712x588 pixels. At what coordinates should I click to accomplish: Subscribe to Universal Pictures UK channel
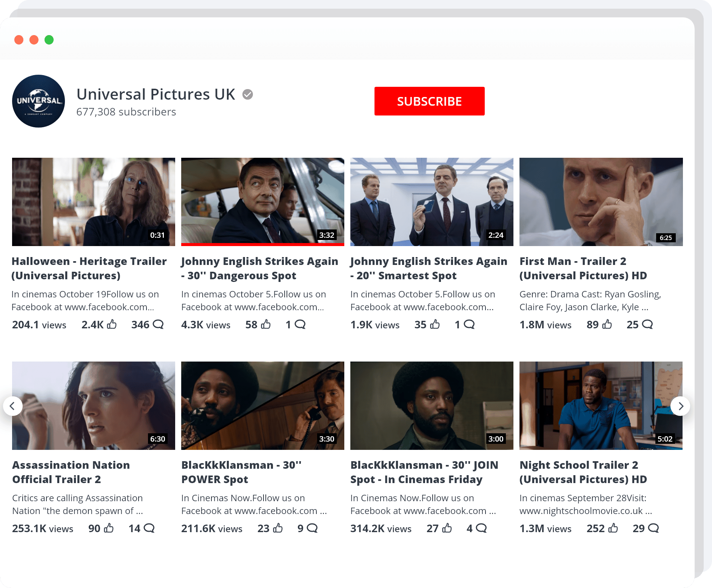coord(429,101)
